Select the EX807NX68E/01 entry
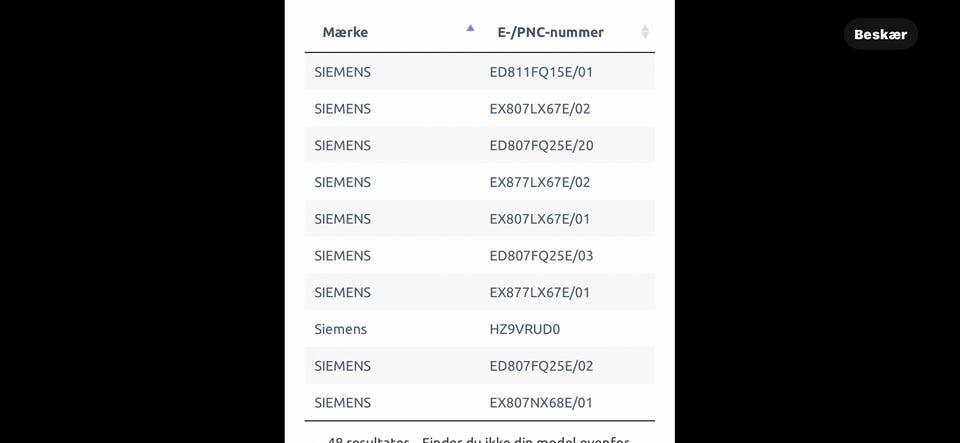The height and width of the screenshot is (443, 960). [541, 403]
